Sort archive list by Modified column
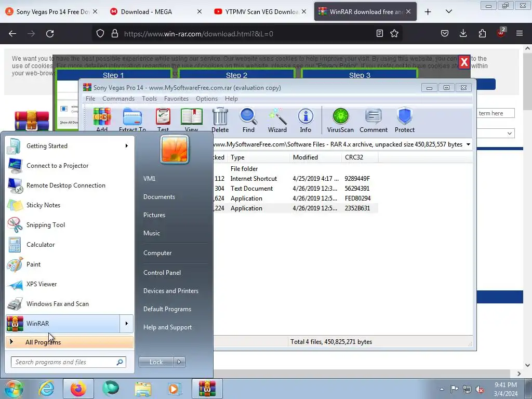The height and width of the screenshot is (399, 532). [315, 157]
